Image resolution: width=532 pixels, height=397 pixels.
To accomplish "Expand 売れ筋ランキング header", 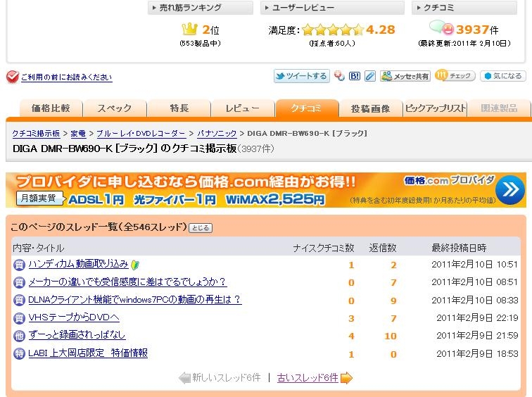I will tap(200, 8).
